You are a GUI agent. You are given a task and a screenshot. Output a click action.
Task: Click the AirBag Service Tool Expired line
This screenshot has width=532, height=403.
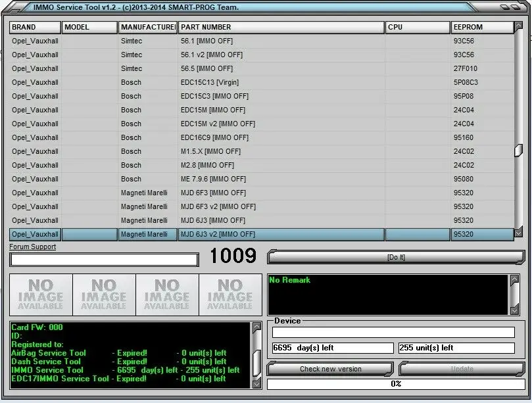[x=119, y=353]
